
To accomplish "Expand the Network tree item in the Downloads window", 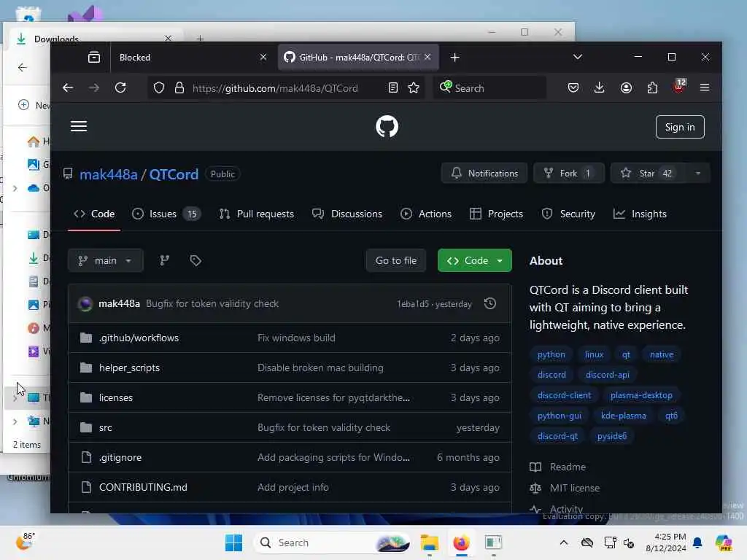I will coord(15,421).
